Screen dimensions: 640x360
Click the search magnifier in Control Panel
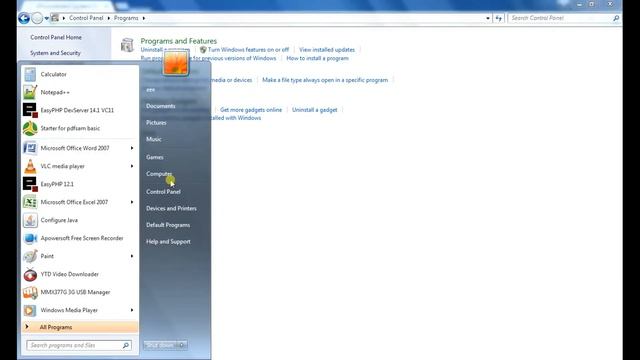[x=616, y=18]
